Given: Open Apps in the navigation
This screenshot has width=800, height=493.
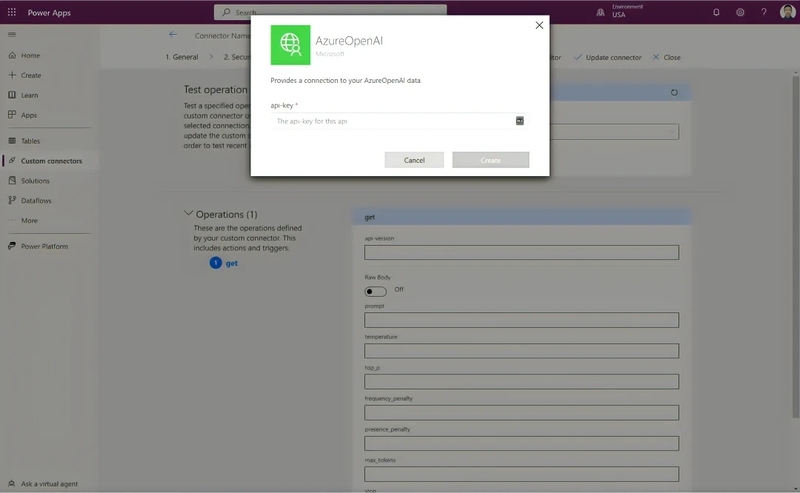Looking at the screenshot, I should coord(29,115).
